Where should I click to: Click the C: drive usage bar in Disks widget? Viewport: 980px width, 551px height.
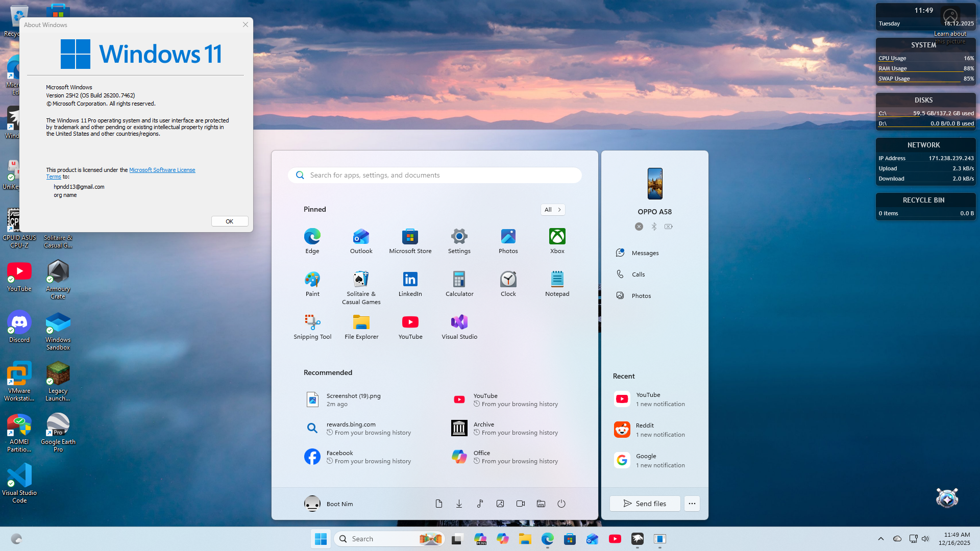coord(924,113)
